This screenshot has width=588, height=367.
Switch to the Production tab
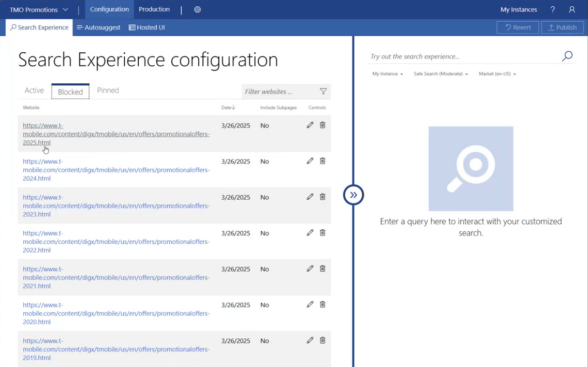click(x=154, y=9)
